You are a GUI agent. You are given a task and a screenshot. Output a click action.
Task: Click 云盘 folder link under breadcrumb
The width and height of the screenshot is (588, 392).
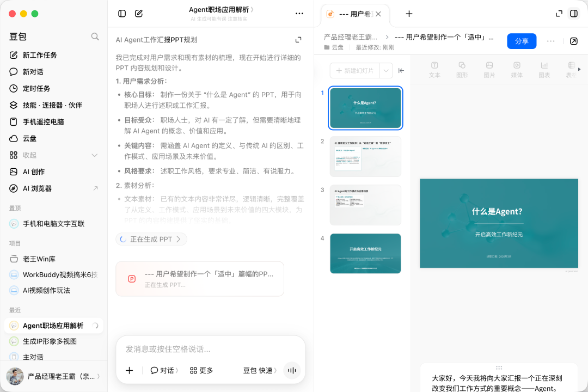coord(334,47)
